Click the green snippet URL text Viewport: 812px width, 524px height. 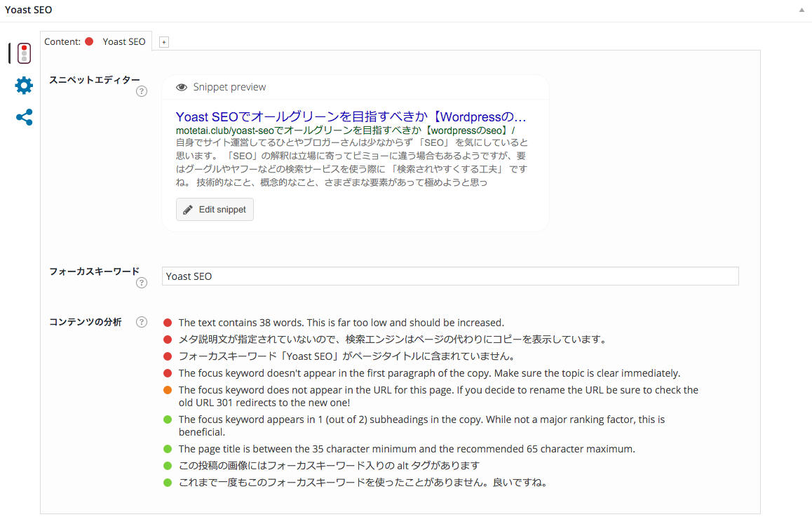pyautogui.click(x=345, y=130)
